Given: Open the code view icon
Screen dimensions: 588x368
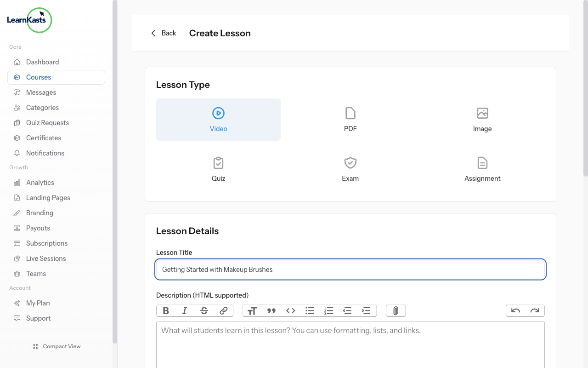Looking at the screenshot, I should coord(290,310).
